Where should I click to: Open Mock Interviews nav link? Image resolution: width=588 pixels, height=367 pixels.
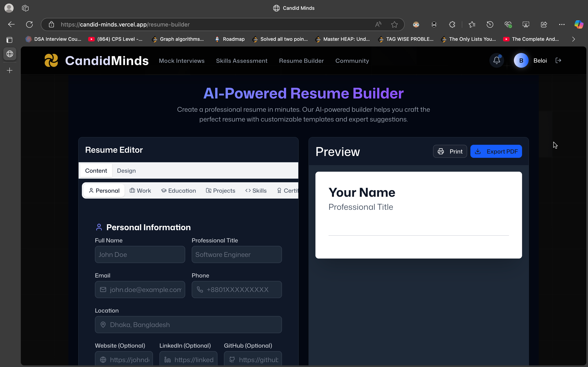[x=182, y=61]
